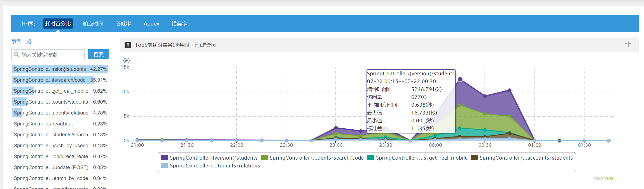
Task: Sort by 耗时百分比 tab
Action: click(x=58, y=24)
